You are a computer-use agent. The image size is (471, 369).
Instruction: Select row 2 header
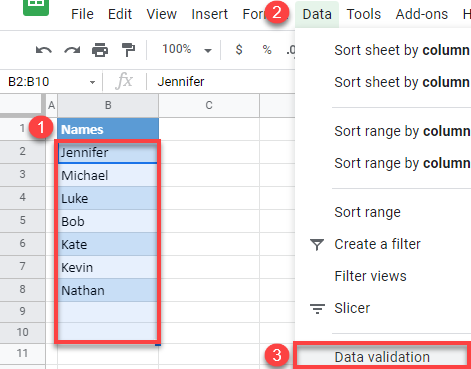click(x=22, y=152)
